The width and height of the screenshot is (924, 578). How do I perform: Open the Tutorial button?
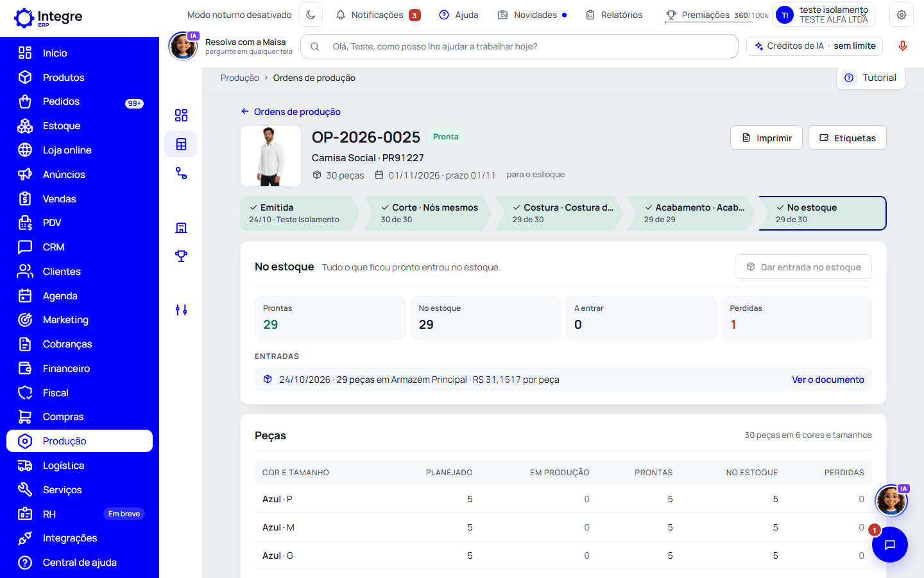coord(871,78)
